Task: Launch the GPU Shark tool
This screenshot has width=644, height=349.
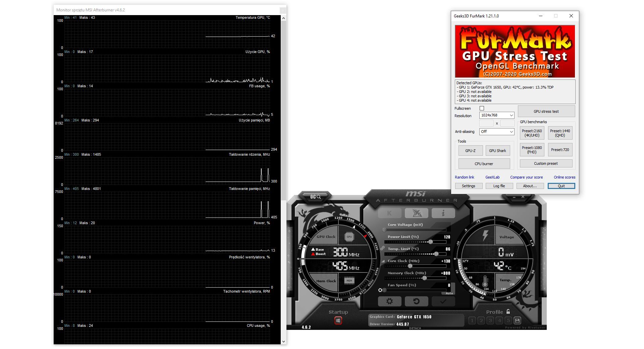Action: coord(497,151)
